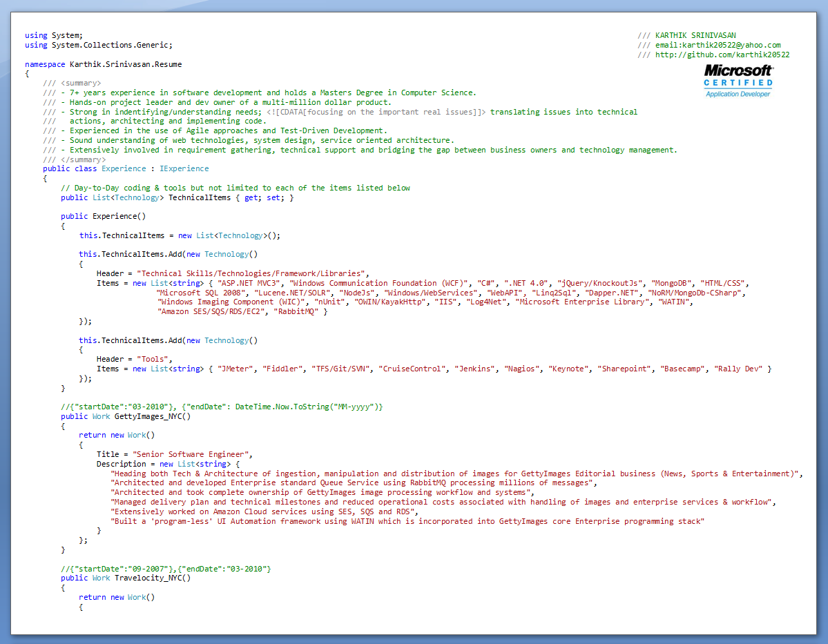
Task: Click the "Keynote" string
Action: click(568, 369)
